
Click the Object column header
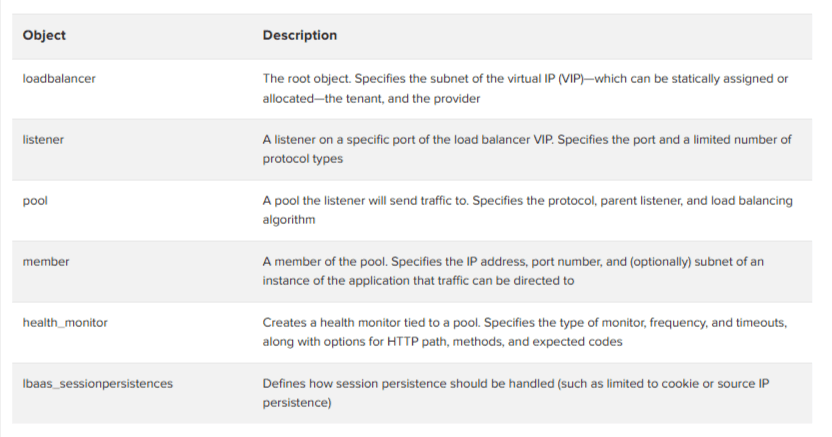click(x=44, y=35)
